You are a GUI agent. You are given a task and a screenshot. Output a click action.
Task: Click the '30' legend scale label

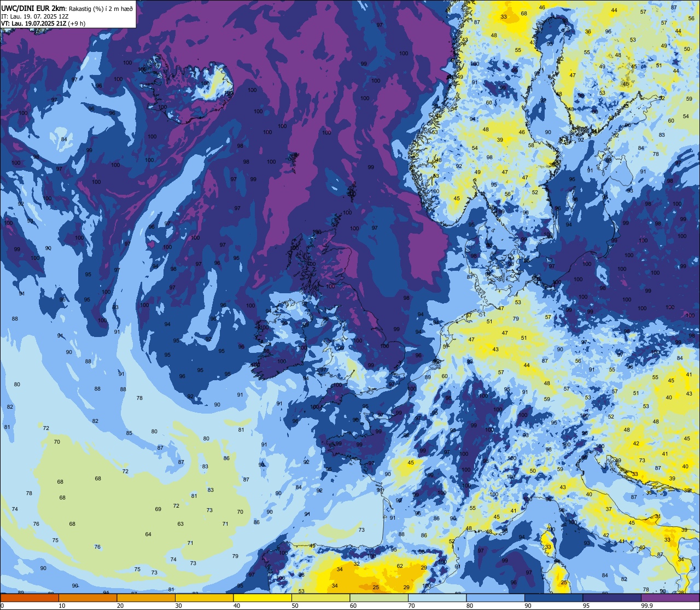pos(178,606)
